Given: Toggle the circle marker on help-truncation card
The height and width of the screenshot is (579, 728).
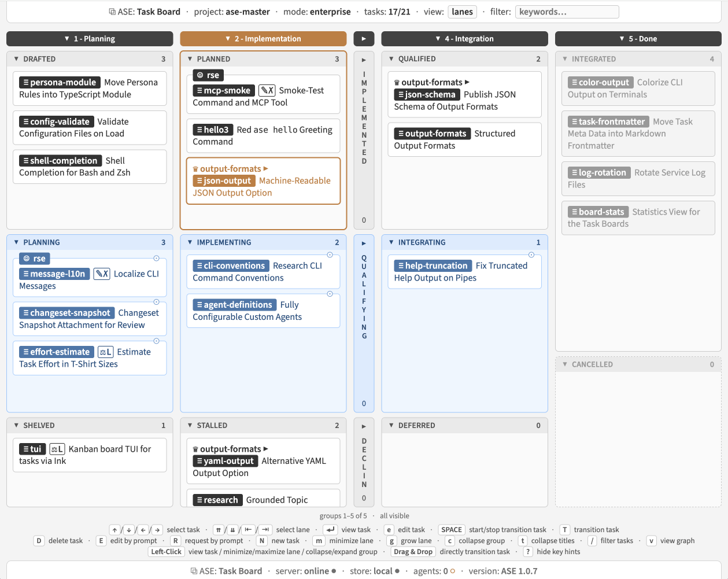Looking at the screenshot, I should tap(531, 255).
